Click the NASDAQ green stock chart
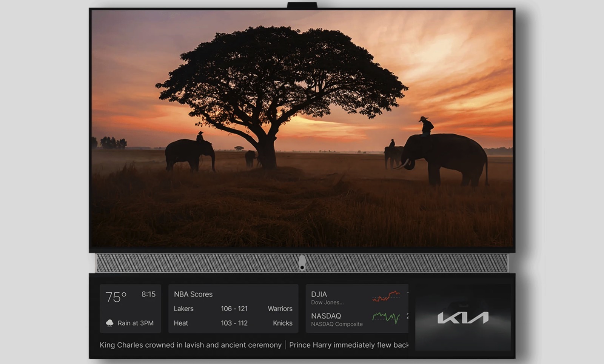This screenshot has height=364, width=604. point(386,318)
